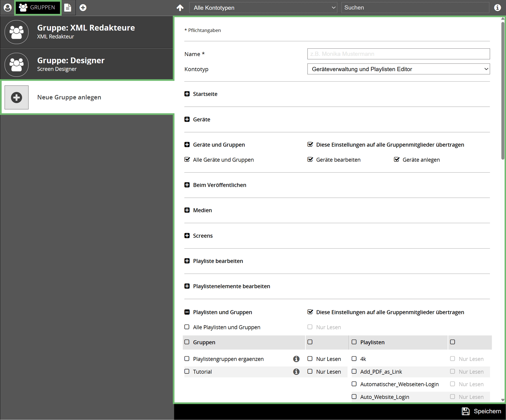Check the Add_PDF_as_Link playlist
This screenshot has height=420, width=506.
pos(354,371)
